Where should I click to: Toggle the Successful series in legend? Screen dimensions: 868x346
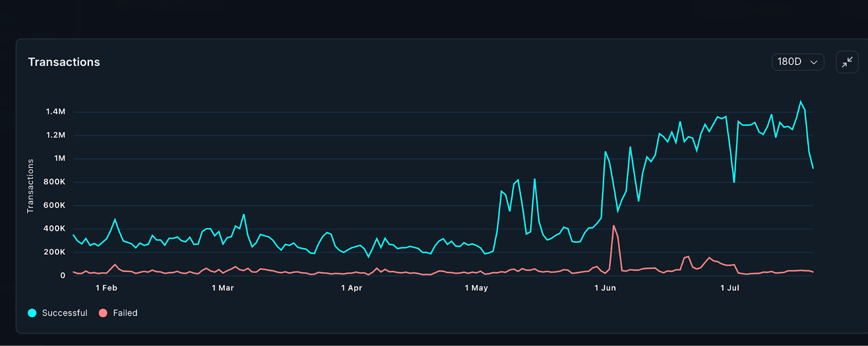tap(58, 313)
